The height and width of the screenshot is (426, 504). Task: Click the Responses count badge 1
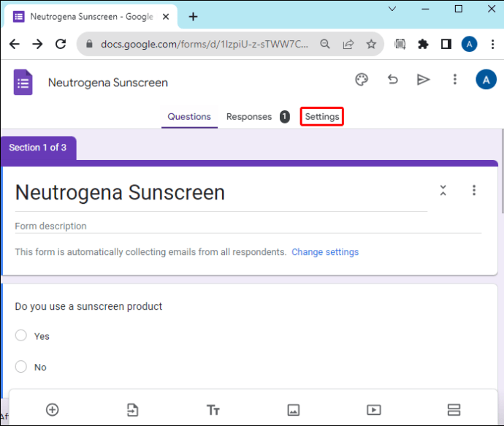point(285,117)
